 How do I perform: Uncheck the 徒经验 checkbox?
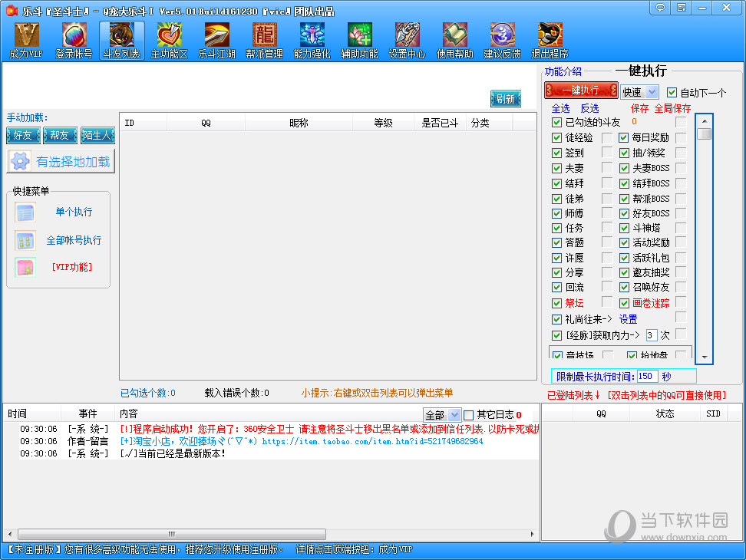tap(556, 138)
